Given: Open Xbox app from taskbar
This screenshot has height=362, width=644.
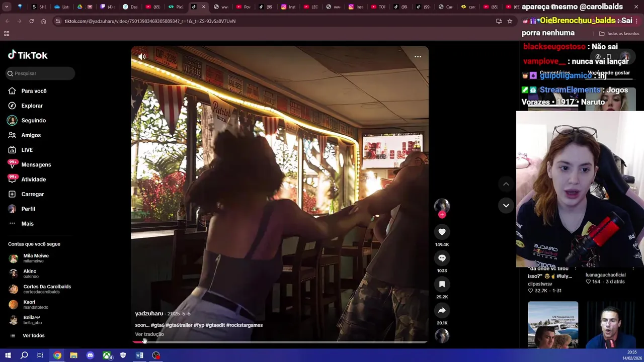Looking at the screenshot, I should pos(107,355).
